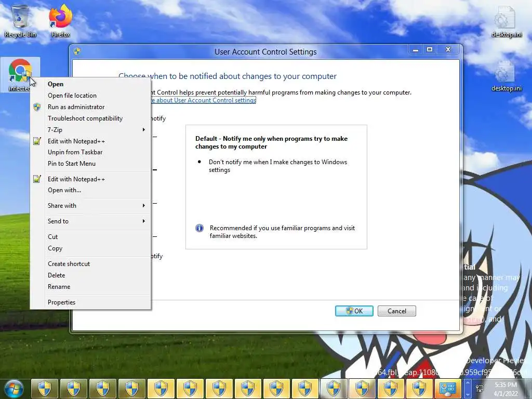This screenshot has height=399, width=532.
Task: Select Copy in the context menu
Action: tap(90, 248)
